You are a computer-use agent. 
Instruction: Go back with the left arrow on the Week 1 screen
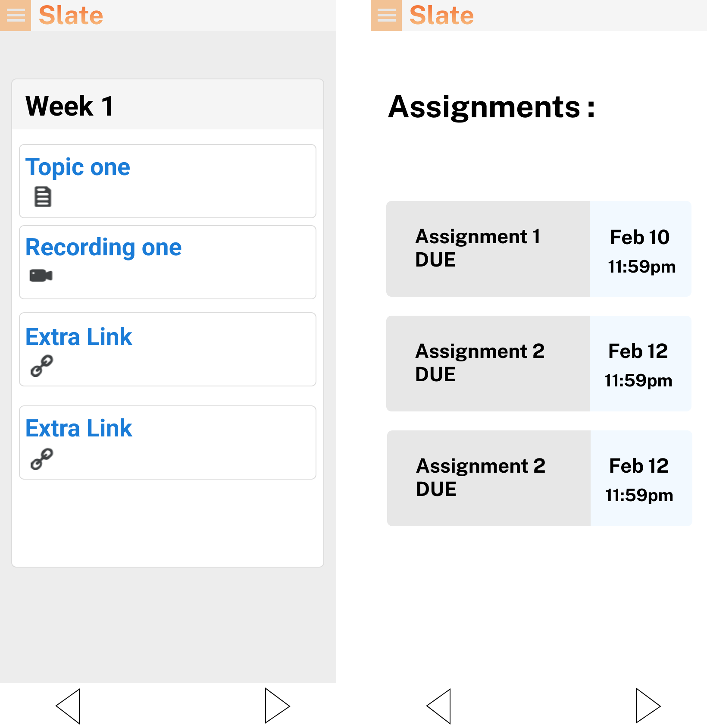point(68,706)
